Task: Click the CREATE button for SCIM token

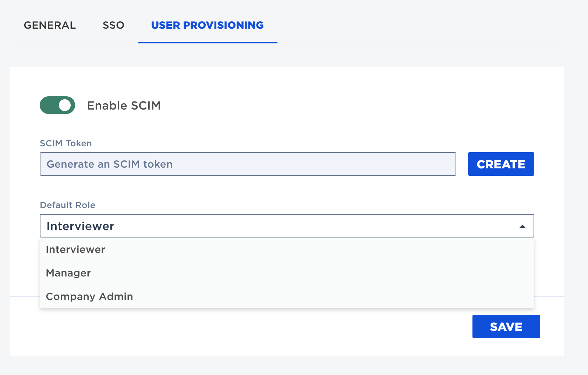Action: pyautogui.click(x=501, y=164)
